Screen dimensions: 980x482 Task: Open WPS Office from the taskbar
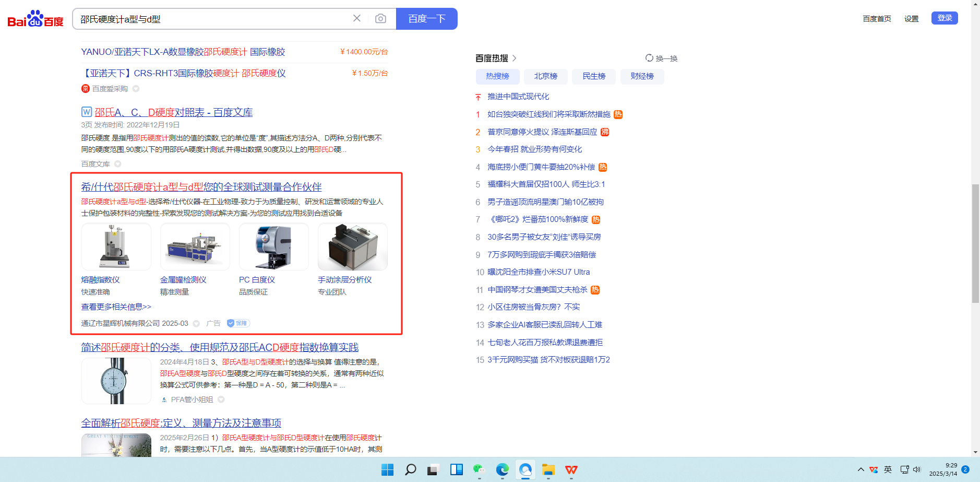click(x=571, y=469)
